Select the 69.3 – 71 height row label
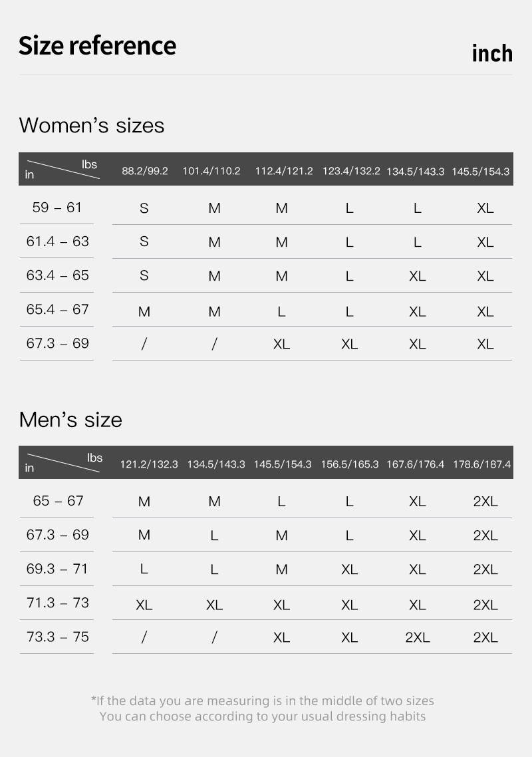The height and width of the screenshot is (757, 532). click(x=57, y=569)
